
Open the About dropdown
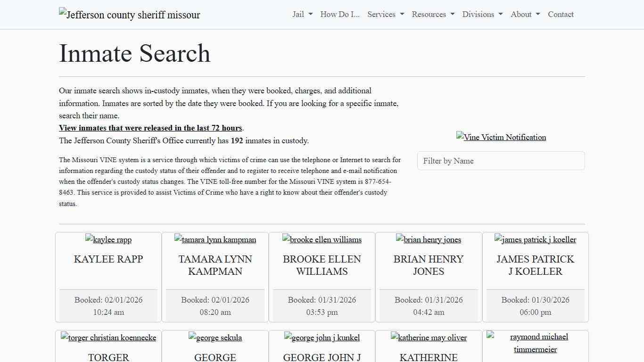coord(524,14)
